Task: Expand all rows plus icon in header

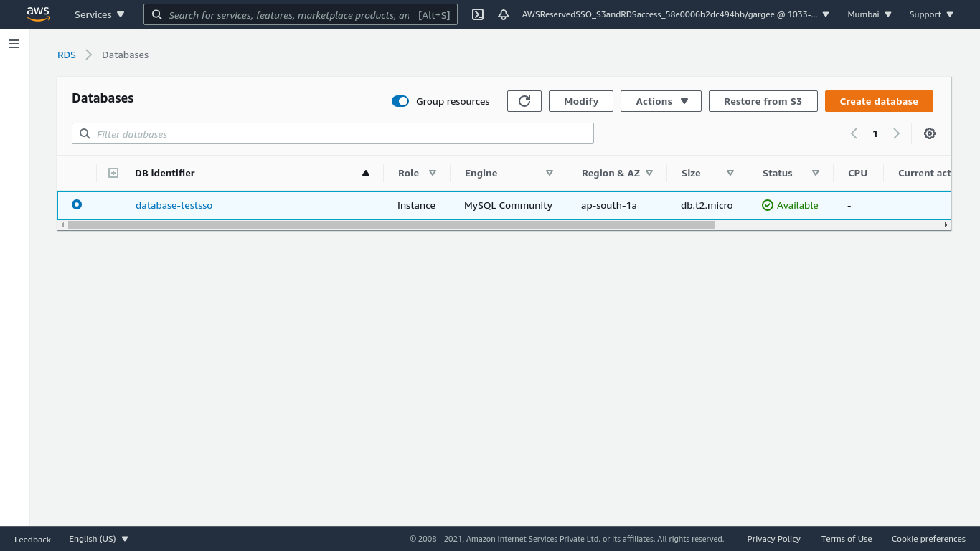Action: point(113,173)
